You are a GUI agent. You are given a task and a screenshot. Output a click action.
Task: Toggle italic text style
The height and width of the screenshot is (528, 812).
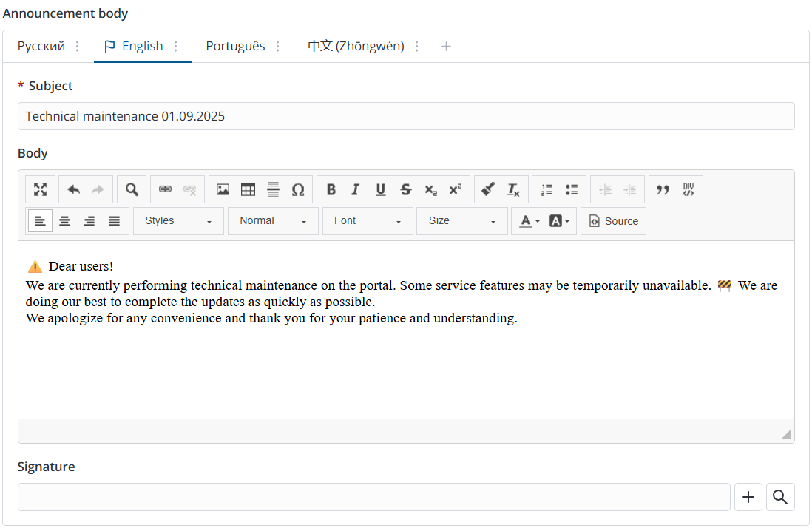tap(355, 189)
